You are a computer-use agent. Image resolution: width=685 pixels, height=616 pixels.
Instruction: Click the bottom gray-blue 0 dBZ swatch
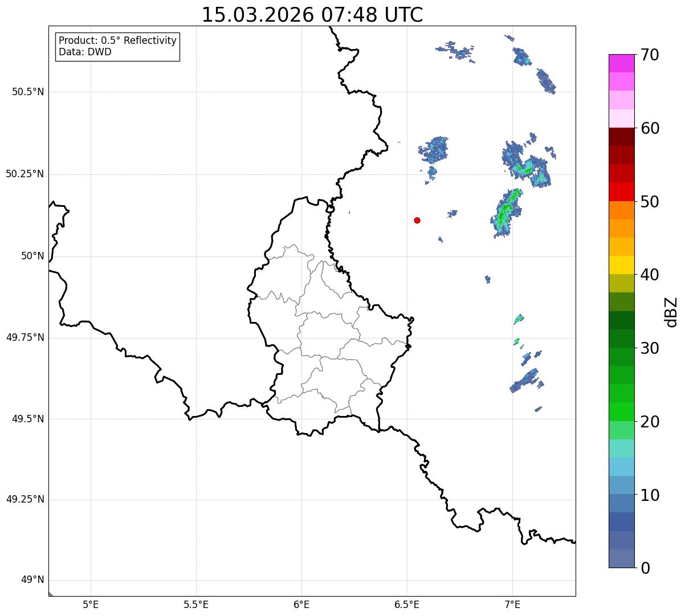tap(621, 558)
